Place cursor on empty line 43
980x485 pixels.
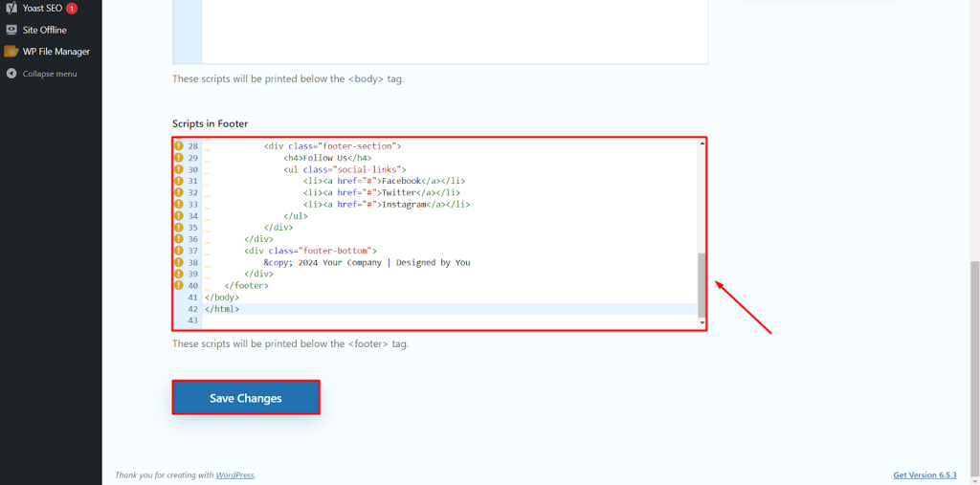click(x=449, y=320)
